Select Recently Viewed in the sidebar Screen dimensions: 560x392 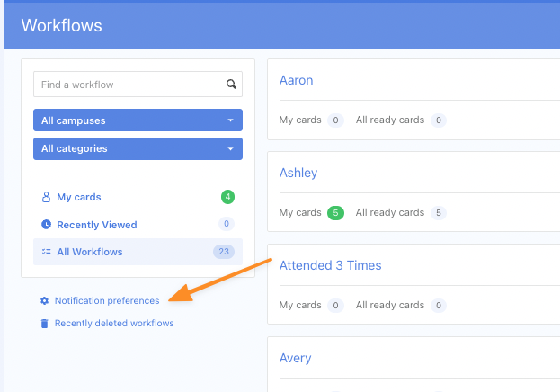click(x=138, y=225)
